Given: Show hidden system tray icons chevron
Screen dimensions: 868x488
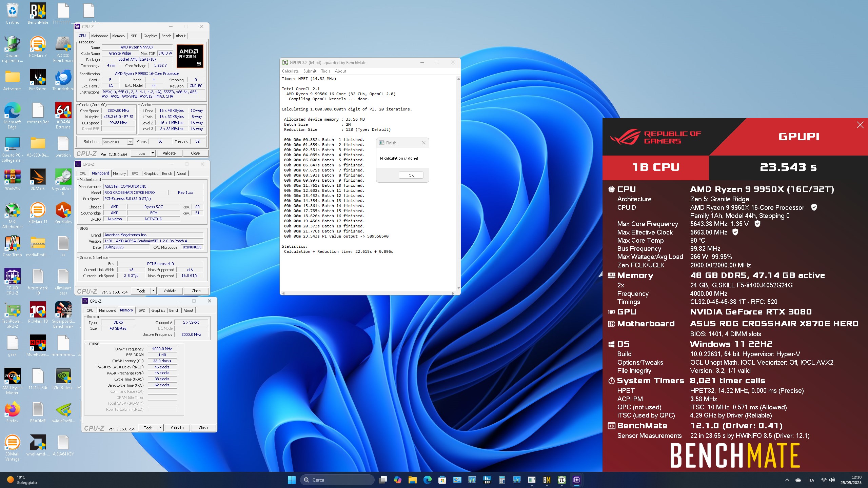Looking at the screenshot, I should point(787,480).
